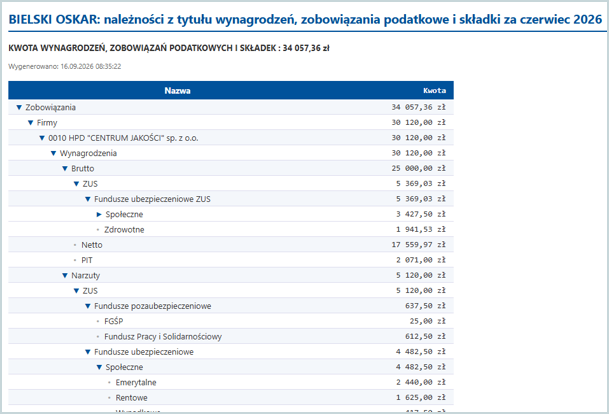
Task: Click the PIT amount 2 071,00 zł
Action: 421,260
